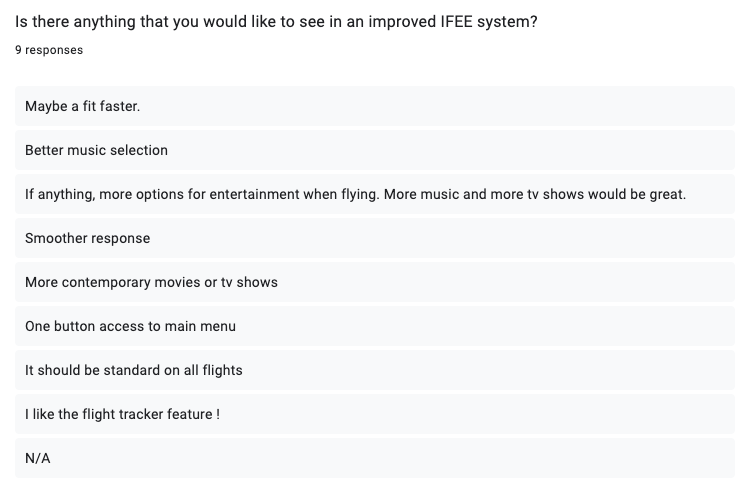Click 'It should be standard on all flights'
The width and height of the screenshot is (750, 497).
(x=375, y=370)
